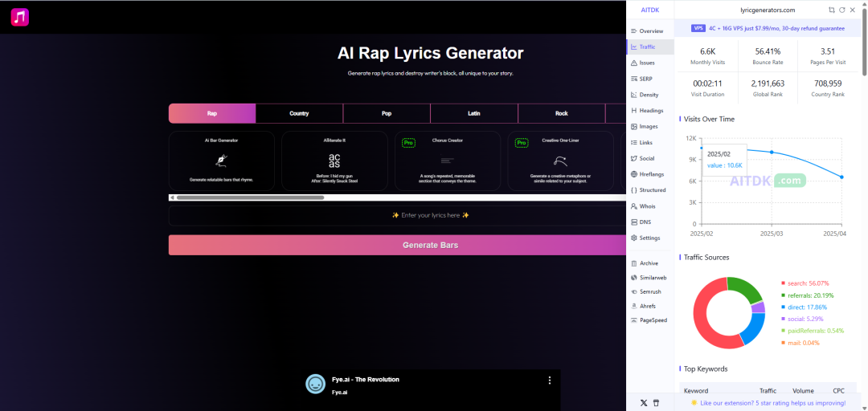
Task: Click the 'Enter your lyrics here' field
Action: point(398,216)
